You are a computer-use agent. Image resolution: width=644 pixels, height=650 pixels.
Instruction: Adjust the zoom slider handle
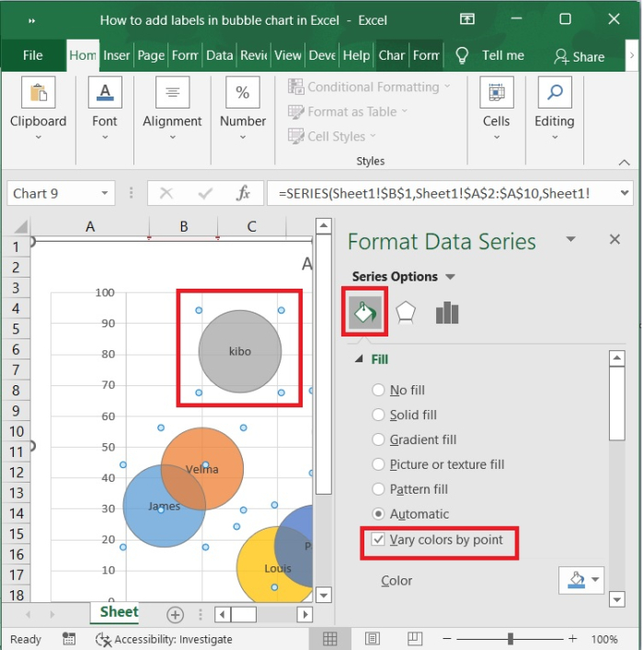point(511,639)
